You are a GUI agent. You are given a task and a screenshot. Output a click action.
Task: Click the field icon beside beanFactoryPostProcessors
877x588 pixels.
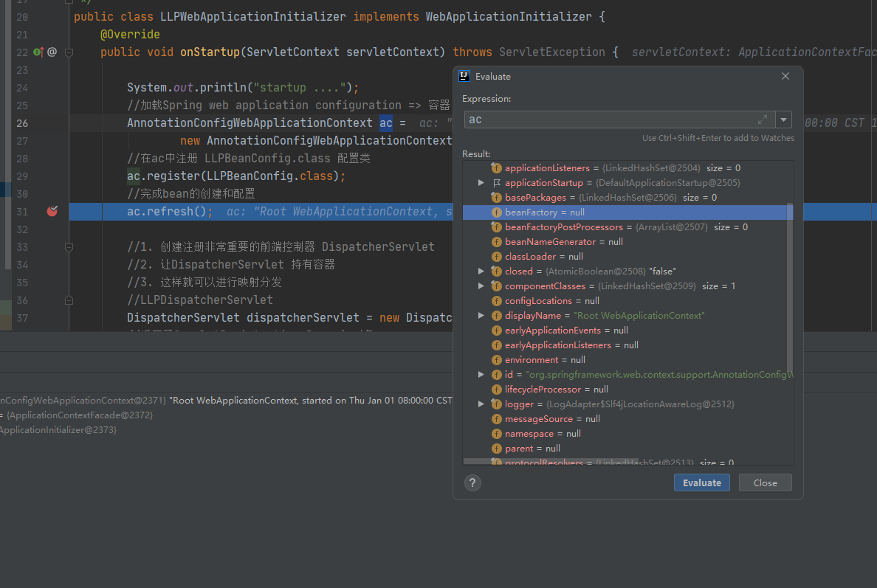tap(496, 227)
